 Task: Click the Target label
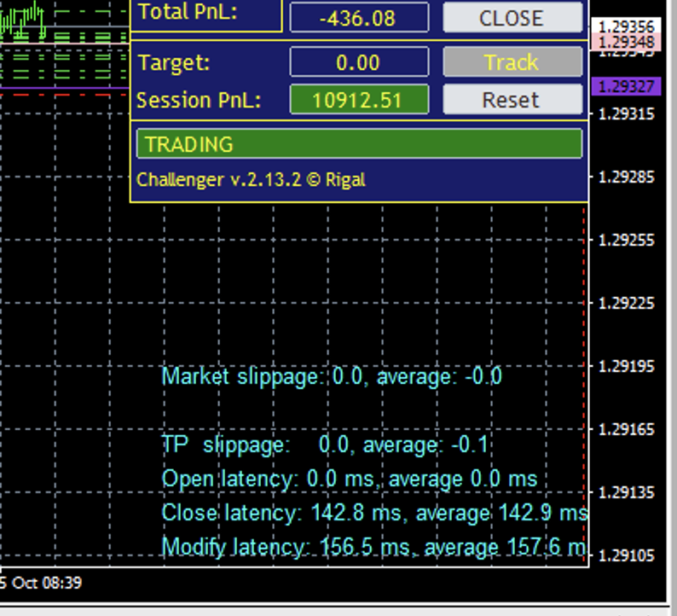(x=174, y=62)
